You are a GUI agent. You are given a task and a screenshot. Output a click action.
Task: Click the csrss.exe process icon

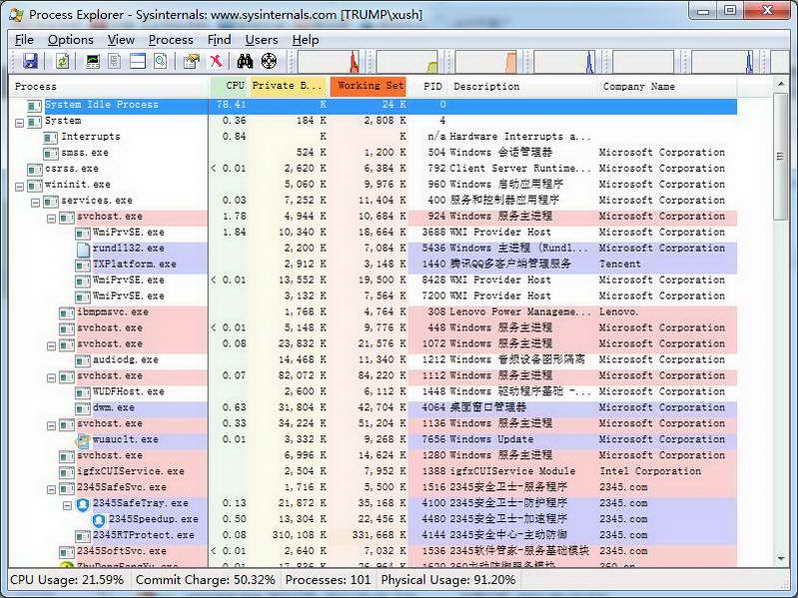[35, 169]
